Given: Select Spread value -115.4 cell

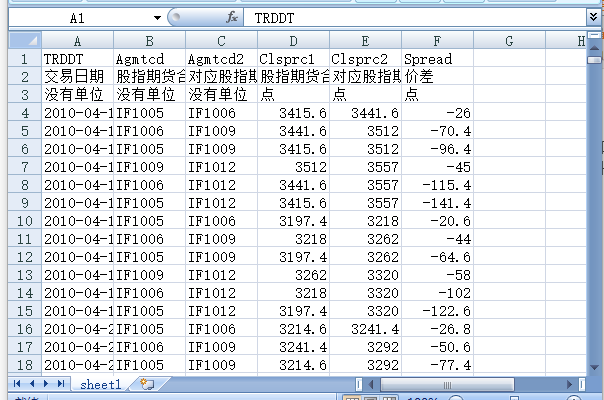Looking at the screenshot, I should (438, 185).
